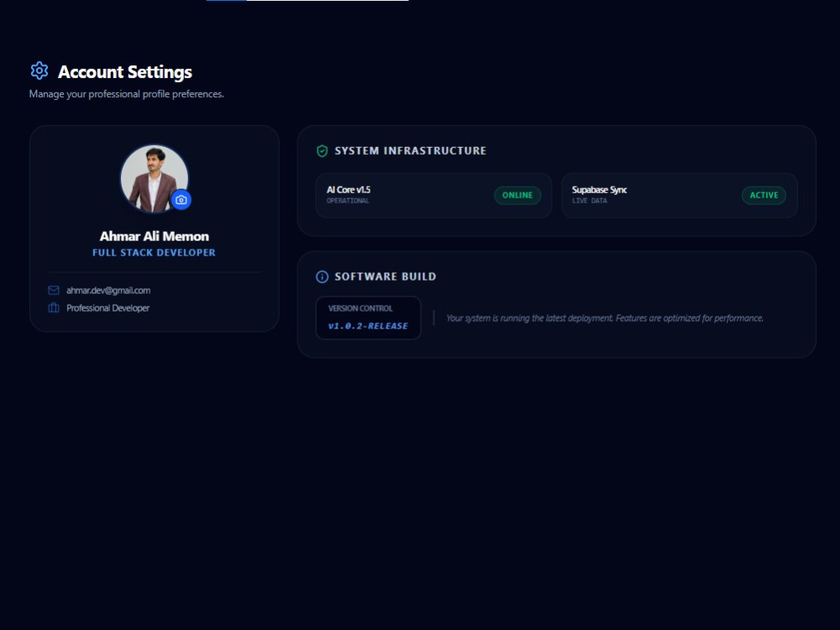Image resolution: width=840 pixels, height=630 pixels.
Task: Click the FULL STACK DEVELOPER title
Action: (x=154, y=253)
